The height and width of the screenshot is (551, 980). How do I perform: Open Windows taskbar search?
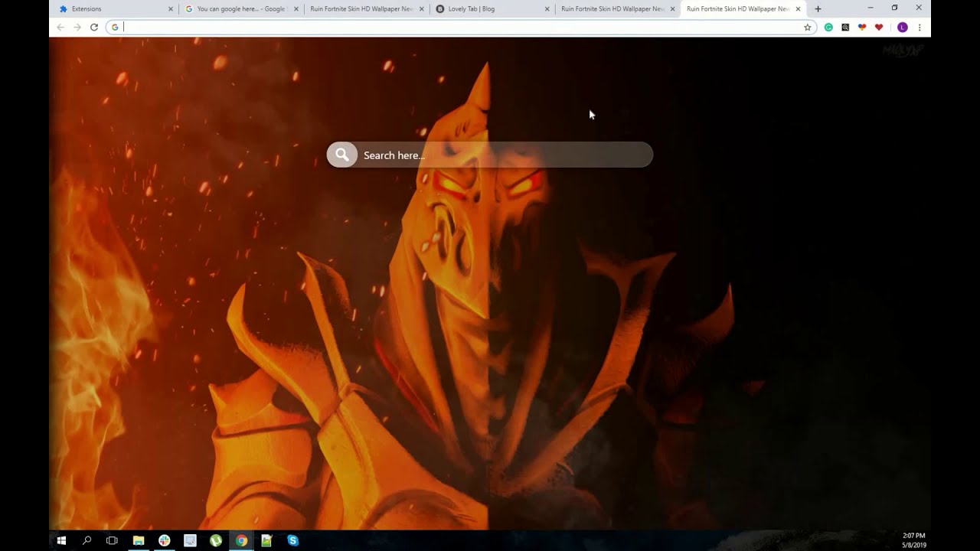click(x=87, y=540)
